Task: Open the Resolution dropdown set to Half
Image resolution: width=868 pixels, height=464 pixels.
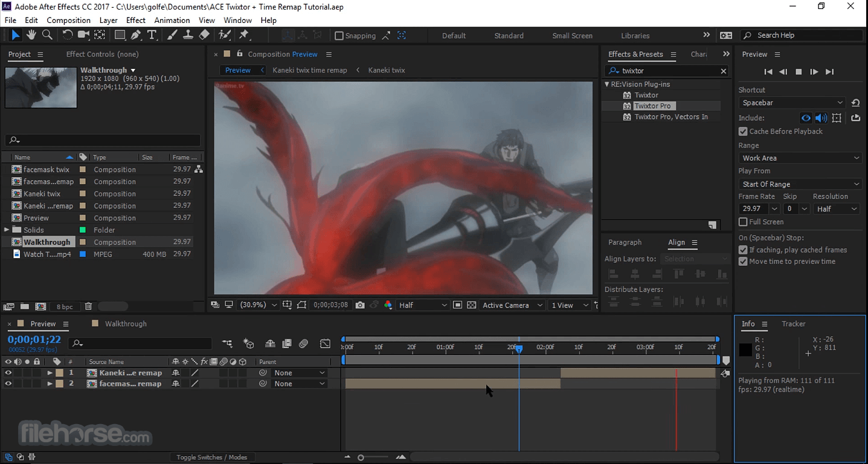Action: click(x=836, y=208)
